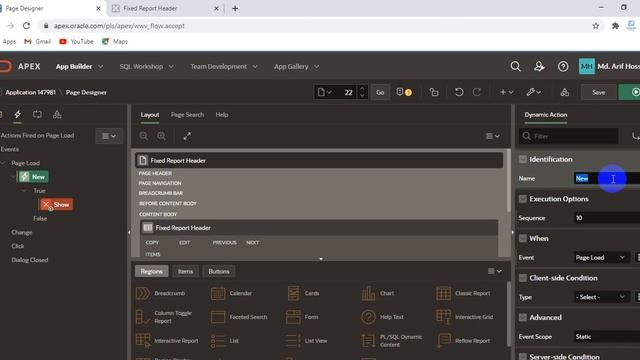
Task: Open browser extensions puzzle icon
Action: tap(615, 26)
